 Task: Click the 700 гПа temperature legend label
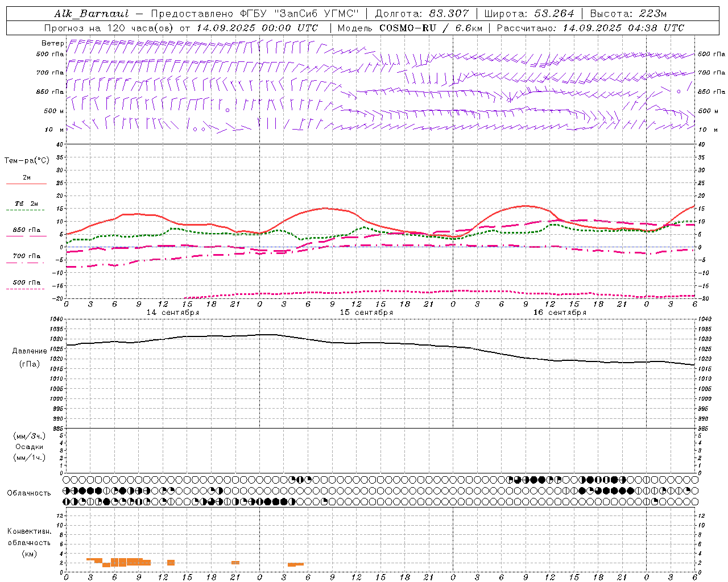pos(27,256)
